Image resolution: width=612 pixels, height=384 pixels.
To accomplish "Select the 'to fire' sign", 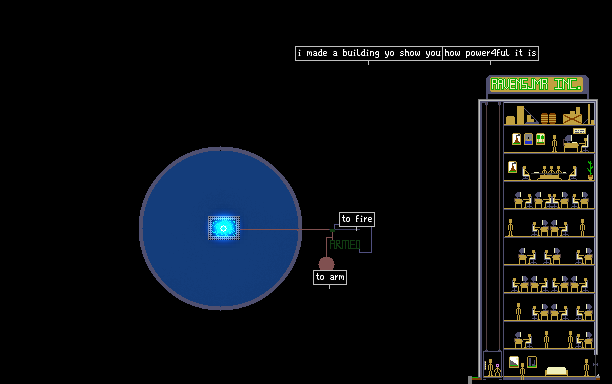I will [x=357, y=219].
